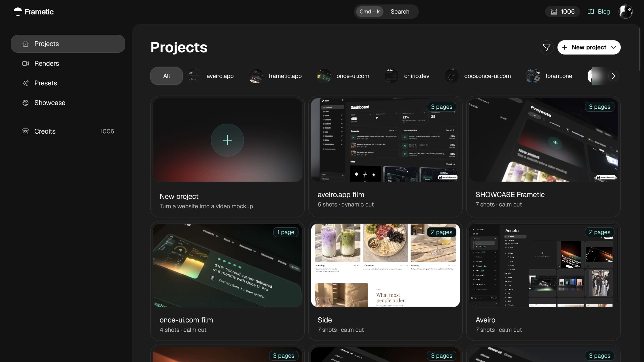The height and width of the screenshot is (362, 644).
Task: Click the chirio.dev site favicon
Action: tap(392, 76)
